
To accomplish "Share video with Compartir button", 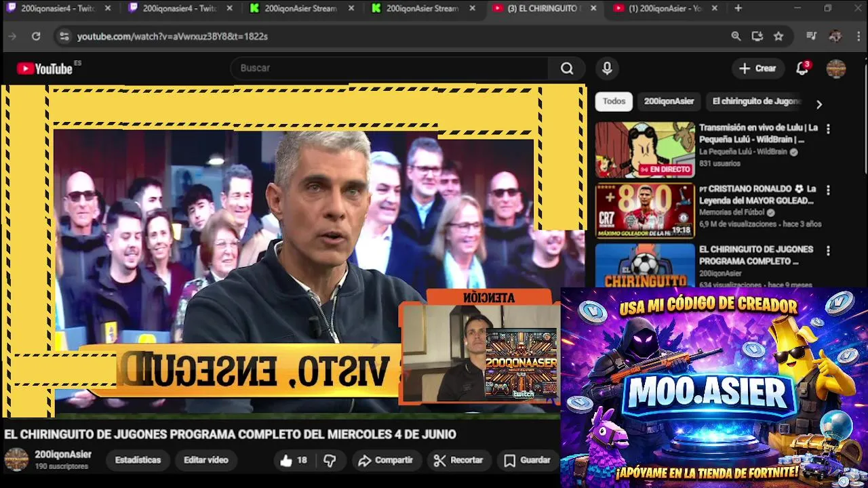I will (385, 460).
